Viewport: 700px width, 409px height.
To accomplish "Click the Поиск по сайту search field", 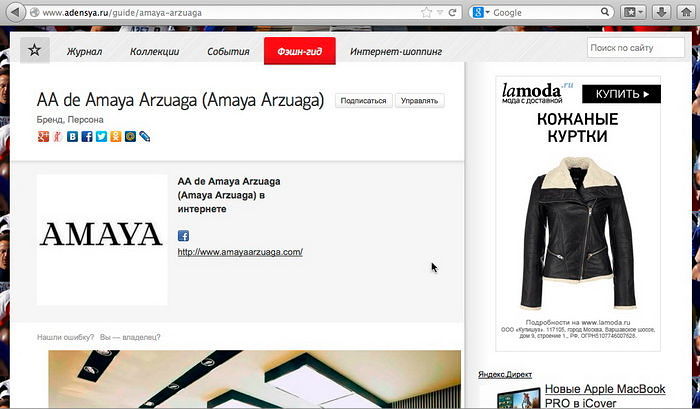I will pos(635,48).
